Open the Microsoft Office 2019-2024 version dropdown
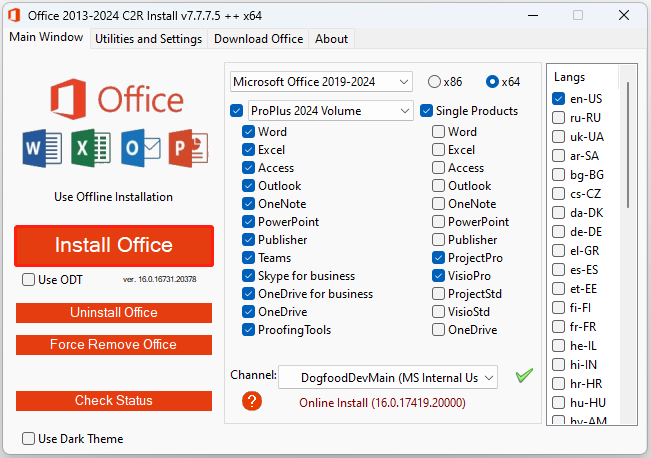 (x=320, y=81)
